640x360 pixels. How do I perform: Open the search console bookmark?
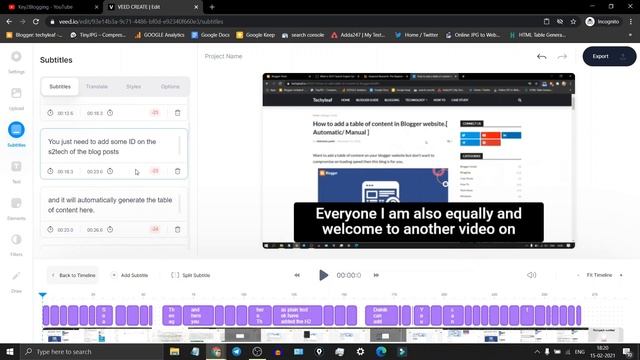point(303,35)
